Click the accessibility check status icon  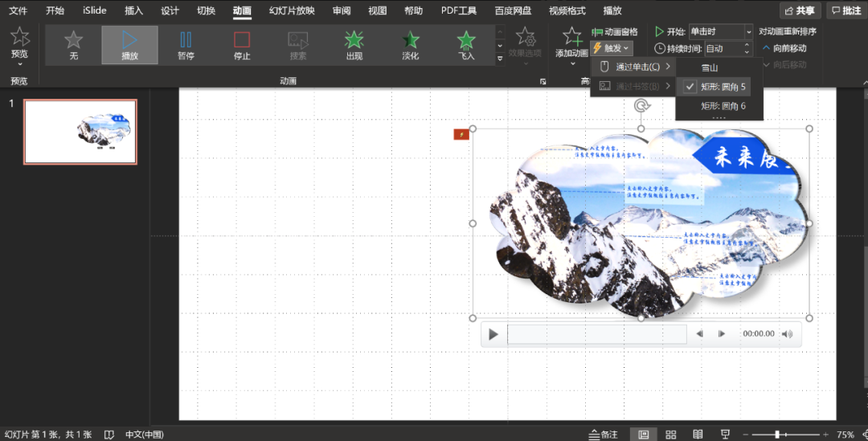(x=109, y=435)
